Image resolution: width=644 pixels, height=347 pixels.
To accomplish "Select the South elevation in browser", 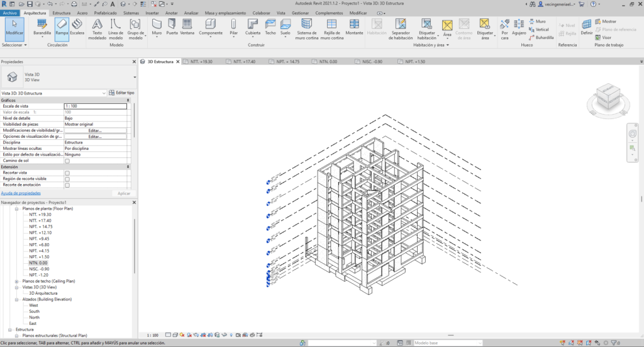I will (34, 312).
